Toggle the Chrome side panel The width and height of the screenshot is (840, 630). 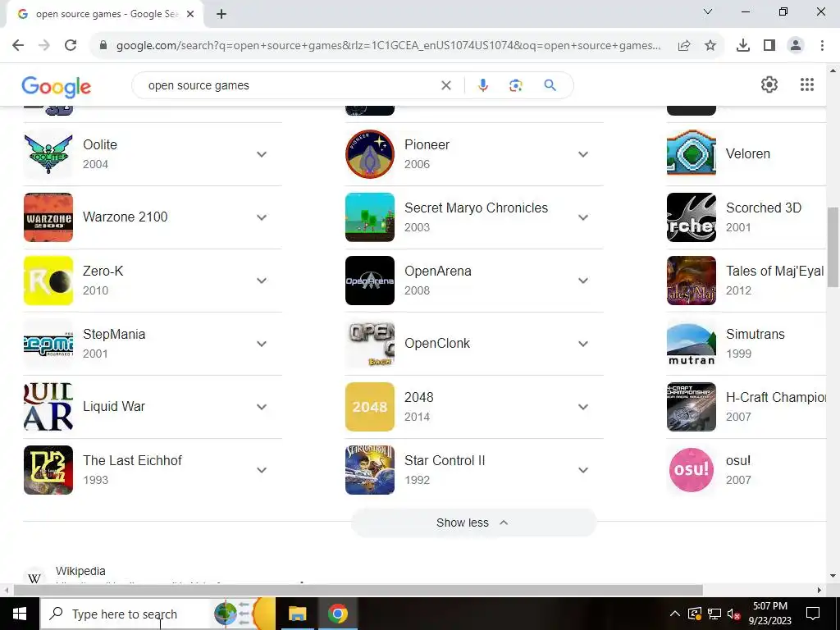769,46
